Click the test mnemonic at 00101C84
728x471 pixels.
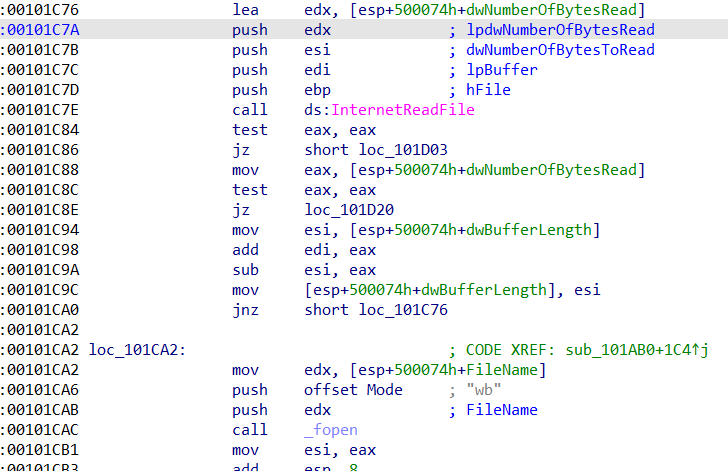coord(250,130)
